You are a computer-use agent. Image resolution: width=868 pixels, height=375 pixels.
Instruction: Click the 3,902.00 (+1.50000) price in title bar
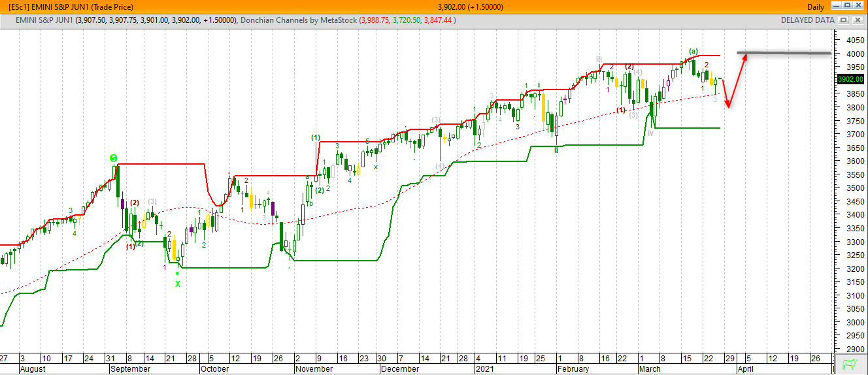(x=471, y=7)
